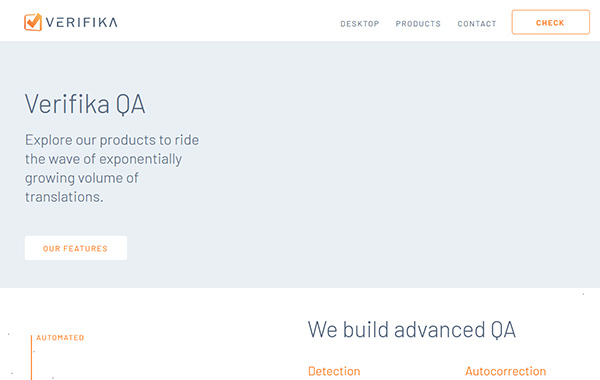Click the small dot below hero's right edge
The height and width of the screenshot is (380, 600).
pyautogui.click(x=583, y=294)
